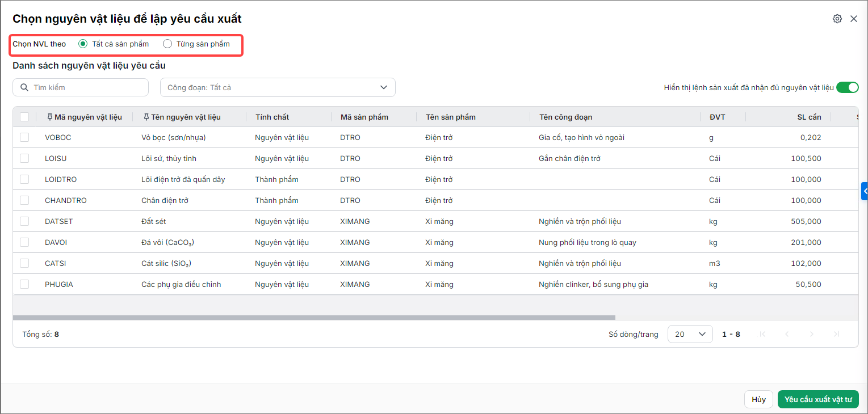
Task: Open rows-per-page dropdown showing 20
Action: [x=690, y=334]
